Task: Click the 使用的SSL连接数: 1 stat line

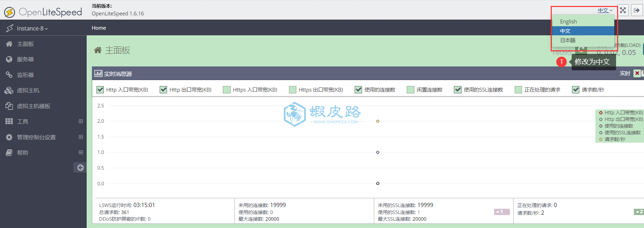Action: coord(399,212)
